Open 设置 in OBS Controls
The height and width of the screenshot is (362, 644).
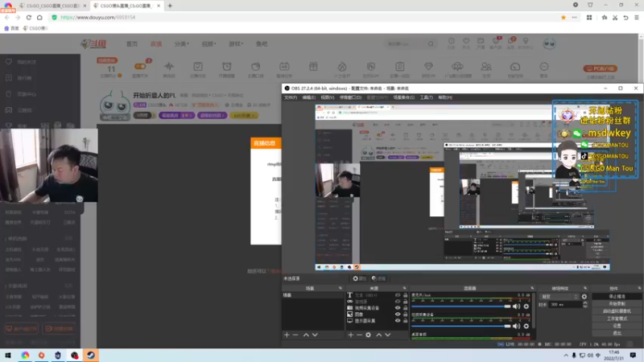coord(617,326)
